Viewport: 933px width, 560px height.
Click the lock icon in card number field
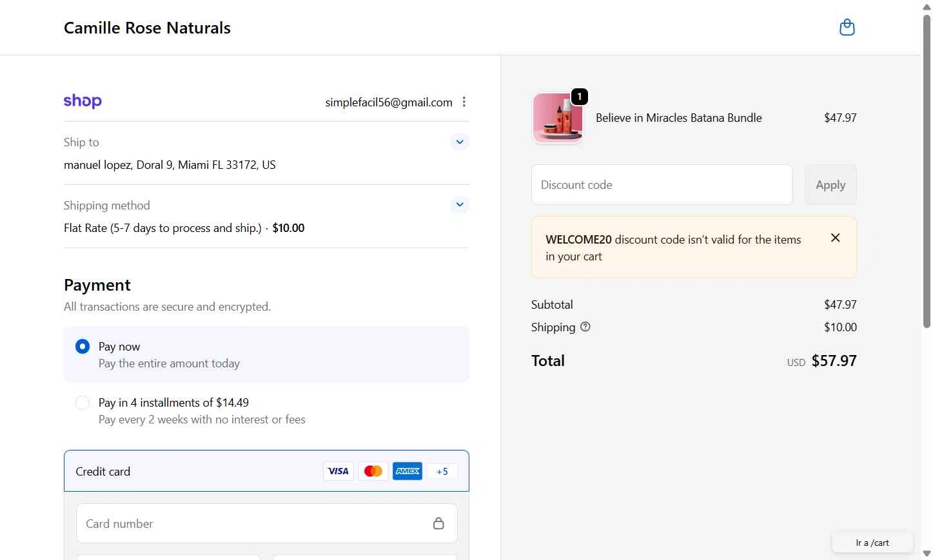[438, 523]
